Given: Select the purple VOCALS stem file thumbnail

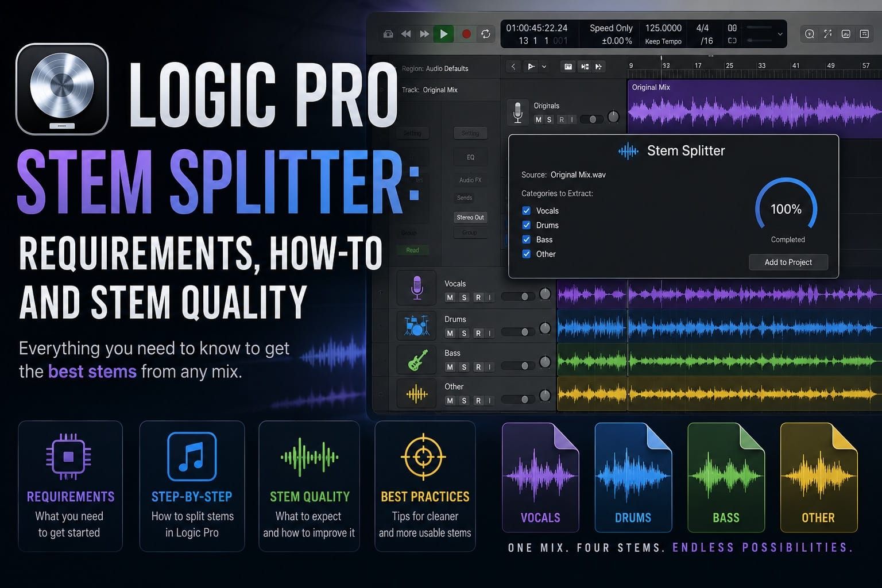Looking at the screenshot, I should tap(540, 478).
